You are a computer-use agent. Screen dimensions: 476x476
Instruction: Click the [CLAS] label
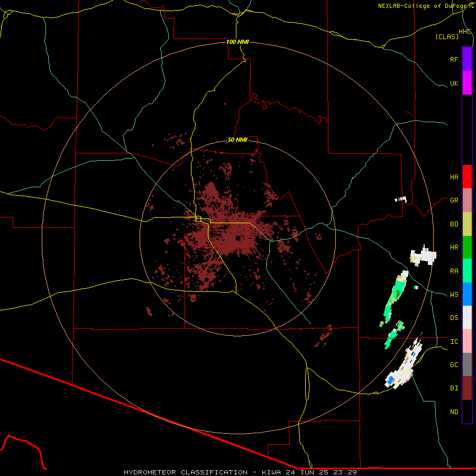(447, 36)
